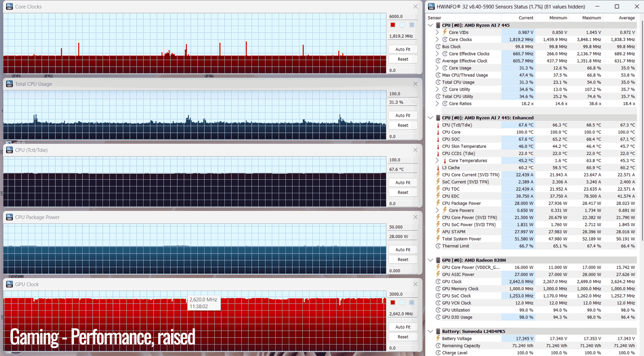Expand the Core Powers sensor row
This screenshot has height=356, width=644.
coord(437,211)
